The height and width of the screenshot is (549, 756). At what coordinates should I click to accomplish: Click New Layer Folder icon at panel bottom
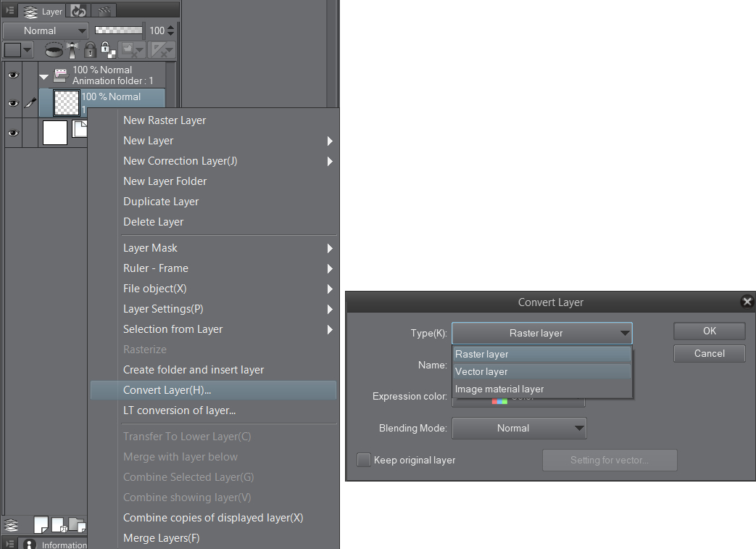point(77,524)
